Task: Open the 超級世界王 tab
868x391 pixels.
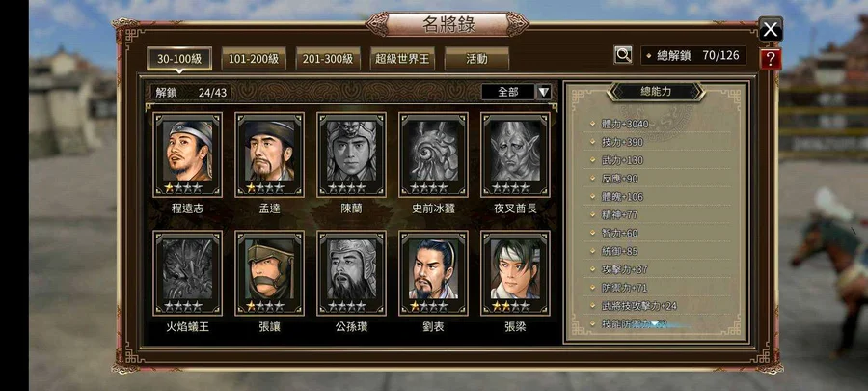Action: pyautogui.click(x=402, y=59)
